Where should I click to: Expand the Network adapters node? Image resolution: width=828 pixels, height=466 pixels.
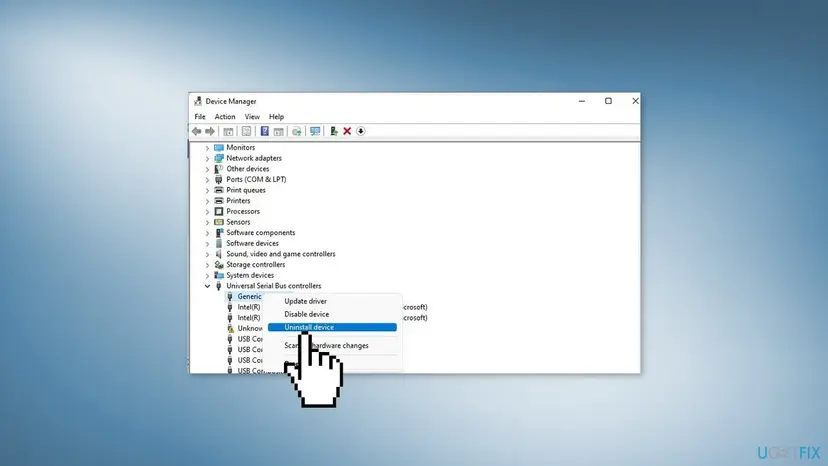(208, 159)
